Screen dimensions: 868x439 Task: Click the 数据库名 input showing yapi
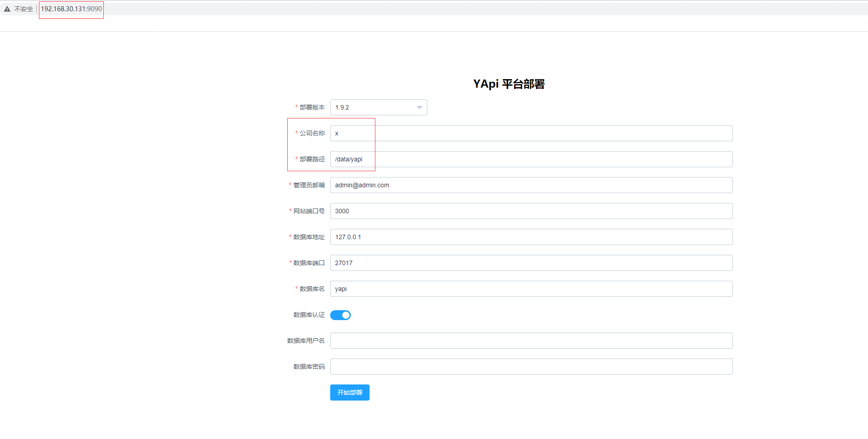pyautogui.click(x=531, y=289)
